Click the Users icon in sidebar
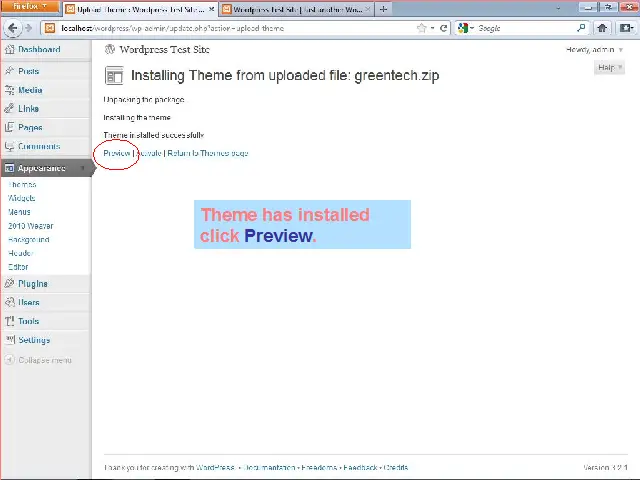This screenshot has width=640, height=480. point(9,302)
